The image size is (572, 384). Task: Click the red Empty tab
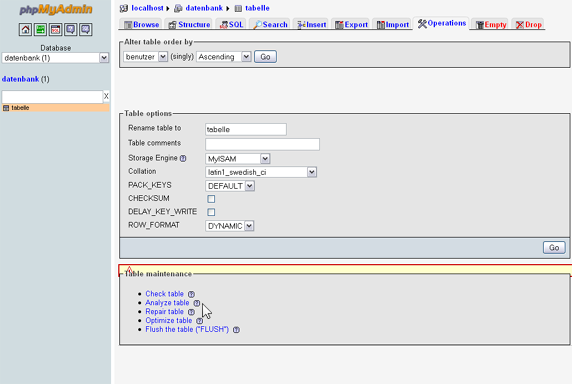tap(491, 24)
